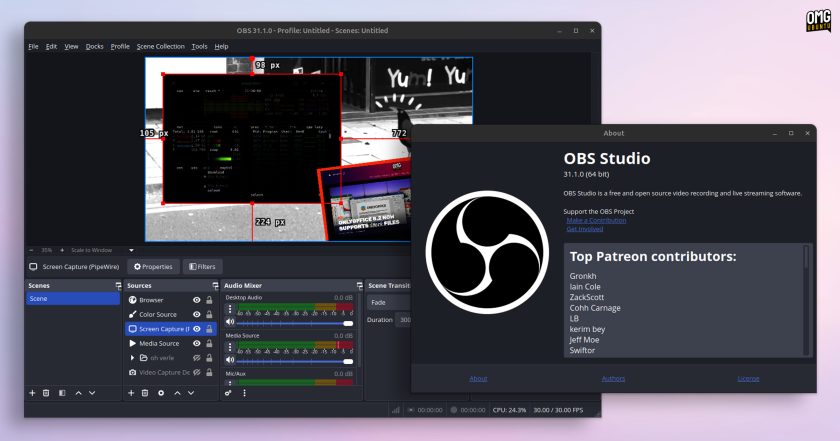Undock the Audio Mixer panel via its float icon
840x441 pixels.
[x=359, y=286]
